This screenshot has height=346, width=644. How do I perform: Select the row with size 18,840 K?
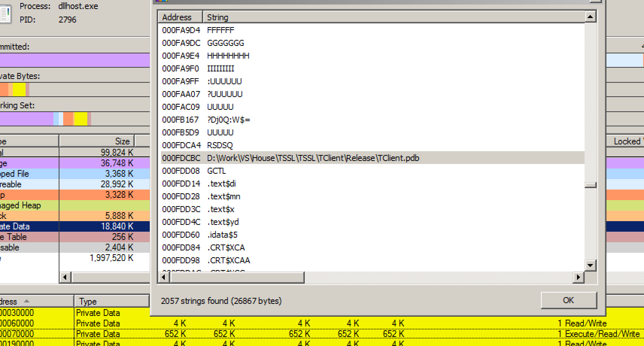(x=75, y=226)
